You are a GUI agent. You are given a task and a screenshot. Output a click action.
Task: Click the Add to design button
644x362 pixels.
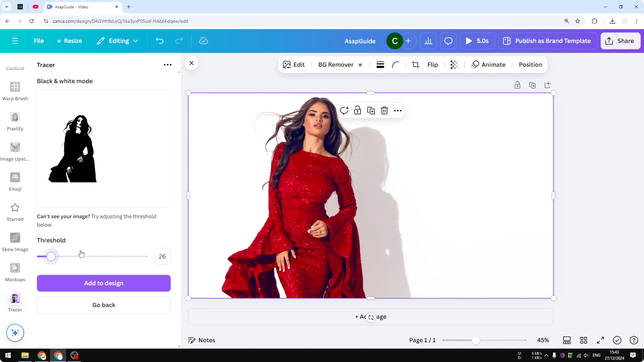point(103,283)
